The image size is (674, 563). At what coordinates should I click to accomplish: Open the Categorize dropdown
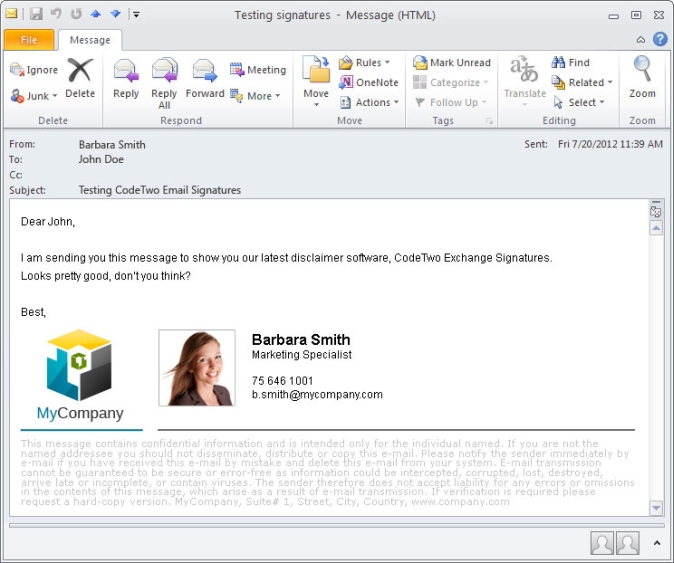click(x=450, y=82)
